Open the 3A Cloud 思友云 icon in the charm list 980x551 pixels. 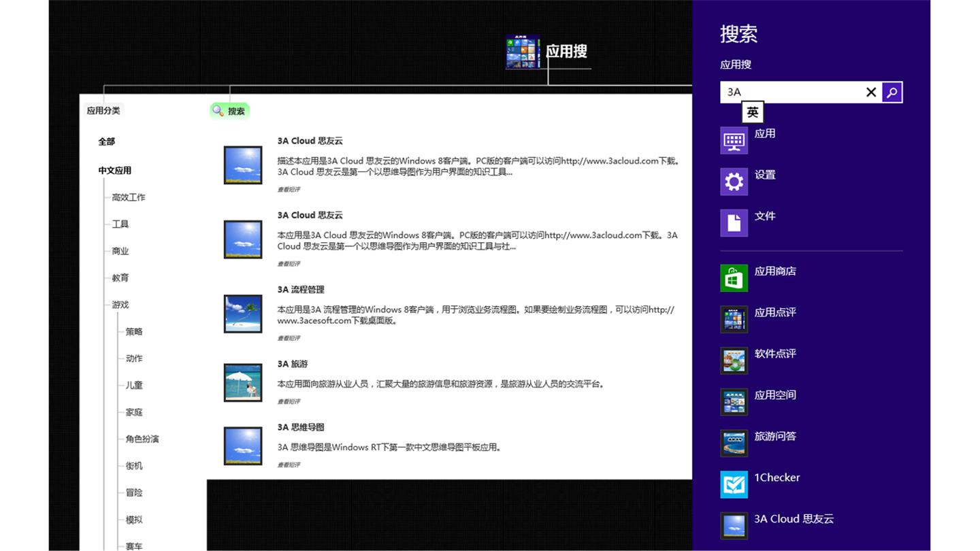[734, 526]
